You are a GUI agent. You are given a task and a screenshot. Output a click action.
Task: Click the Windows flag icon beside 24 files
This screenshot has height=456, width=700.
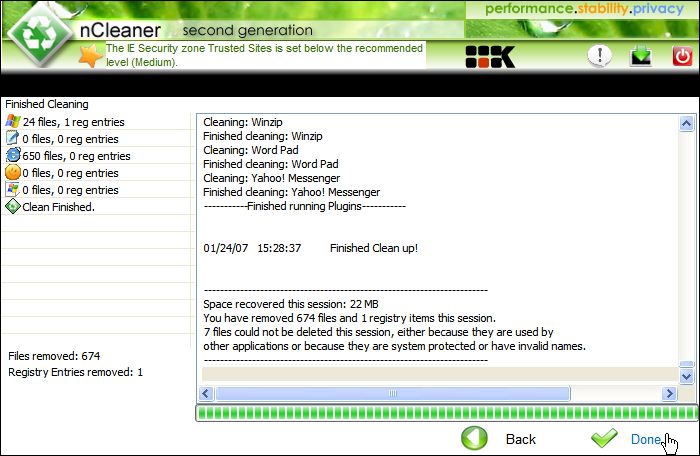tap(13, 121)
